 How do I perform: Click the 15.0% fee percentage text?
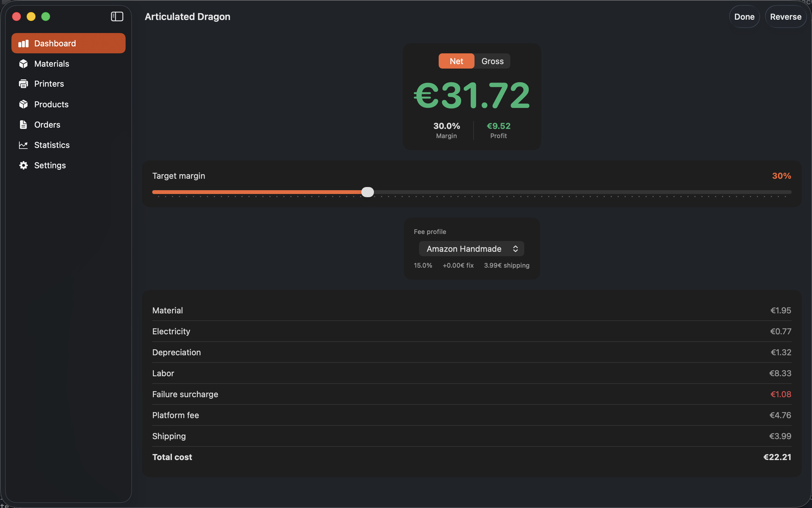(x=423, y=265)
